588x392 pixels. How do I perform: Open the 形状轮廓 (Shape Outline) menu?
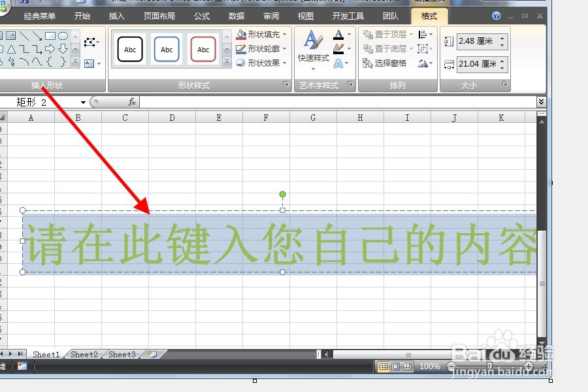[x=260, y=49]
